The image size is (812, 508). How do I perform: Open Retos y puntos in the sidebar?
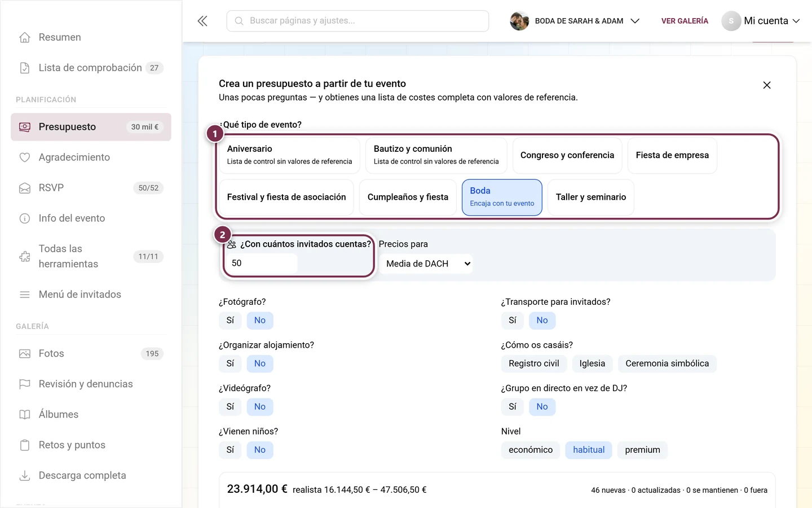point(91,445)
